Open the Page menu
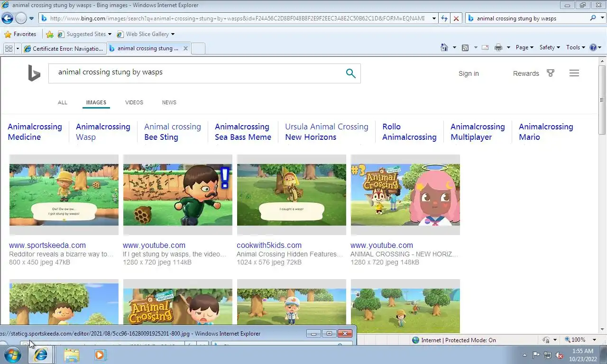The height and width of the screenshot is (364, 607). coord(524,47)
